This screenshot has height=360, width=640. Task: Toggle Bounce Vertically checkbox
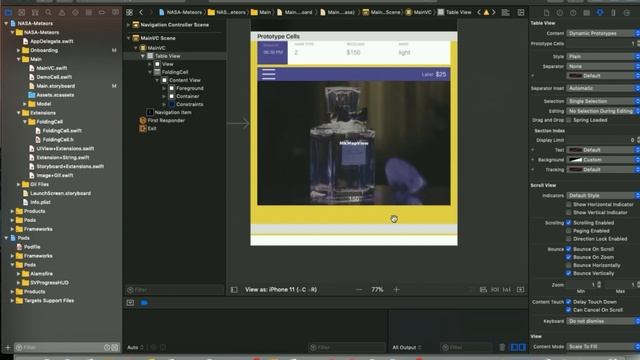(569, 273)
